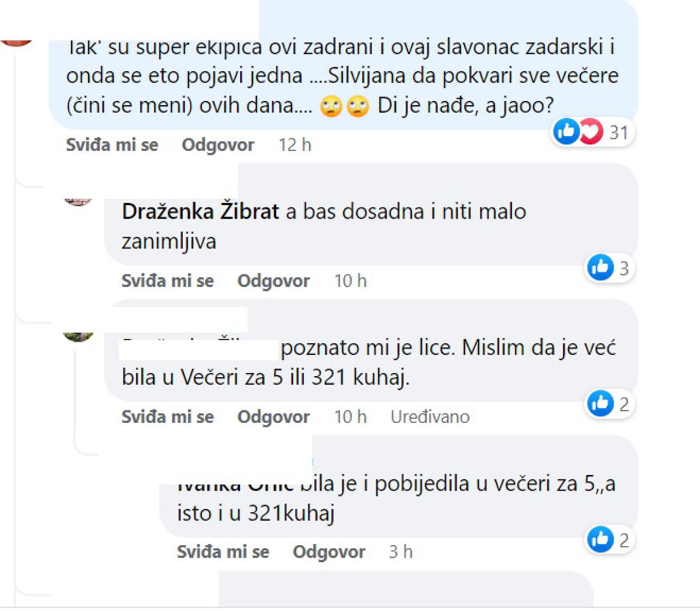Viewport: 700px width, 611px height.
Task: Open the '3 h' timestamp link
Action: pos(400,552)
